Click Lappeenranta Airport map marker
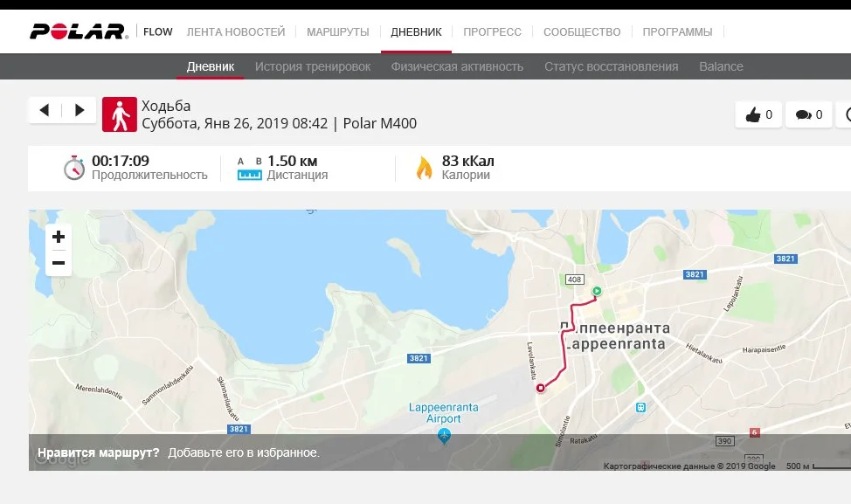The image size is (851, 504). 444,436
